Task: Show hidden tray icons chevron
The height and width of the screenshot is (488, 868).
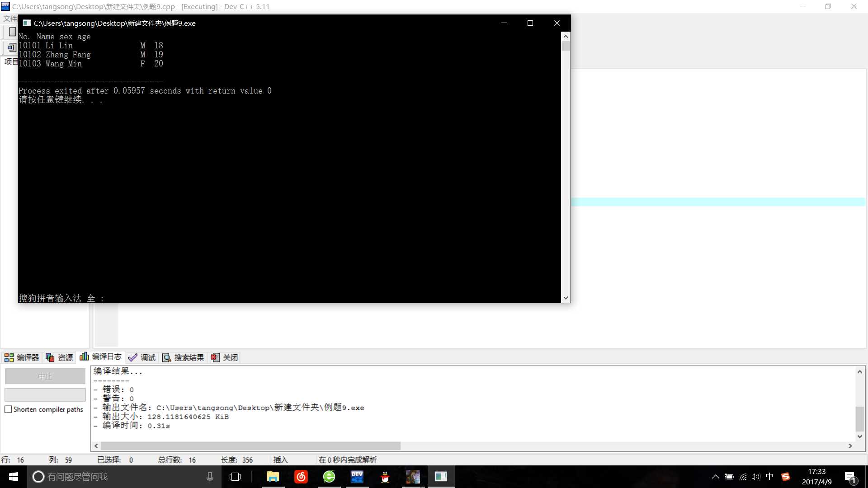Action: point(715,477)
